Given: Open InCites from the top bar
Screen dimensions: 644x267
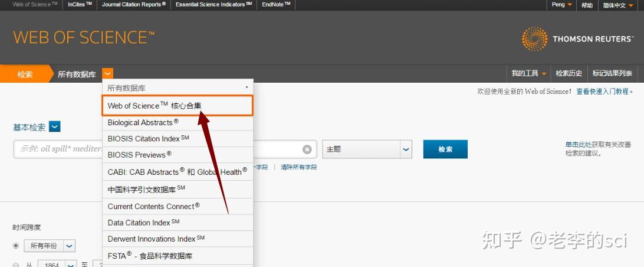Looking at the screenshot, I should click(80, 5).
